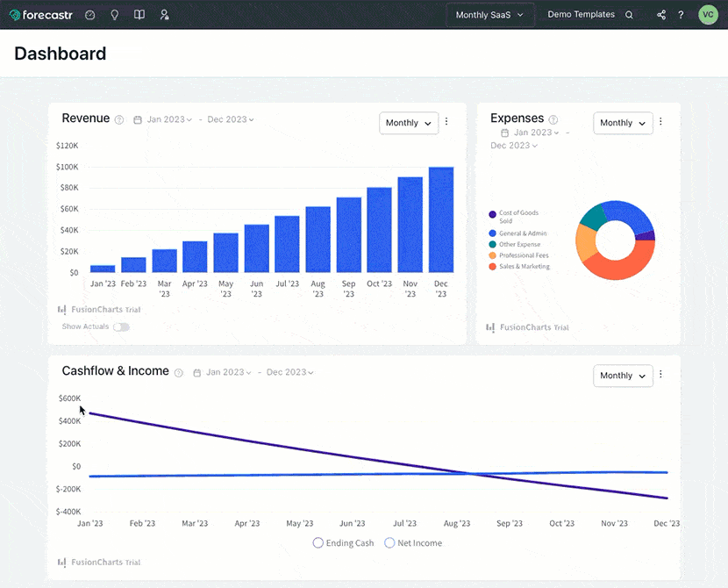Click the Cashflow & Income chart title
728x588 pixels.
point(115,371)
